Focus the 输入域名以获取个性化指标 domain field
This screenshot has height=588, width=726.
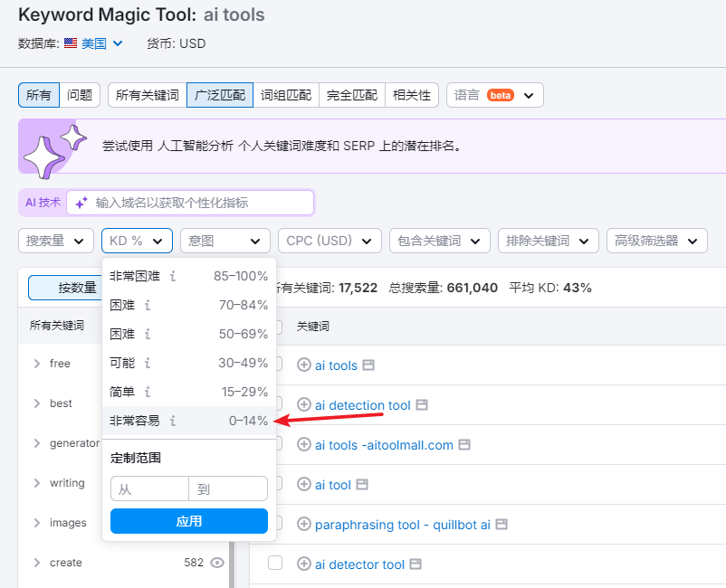190,203
